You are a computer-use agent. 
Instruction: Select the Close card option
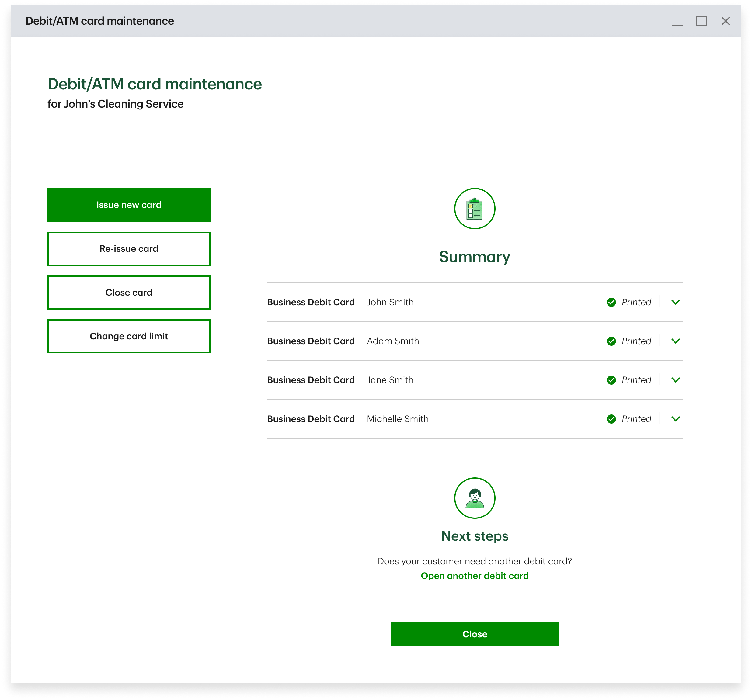tap(129, 292)
